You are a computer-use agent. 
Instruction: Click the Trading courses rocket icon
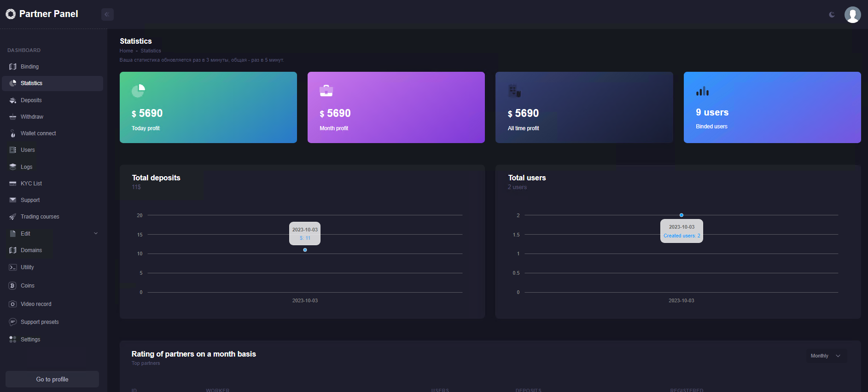(x=13, y=217)
